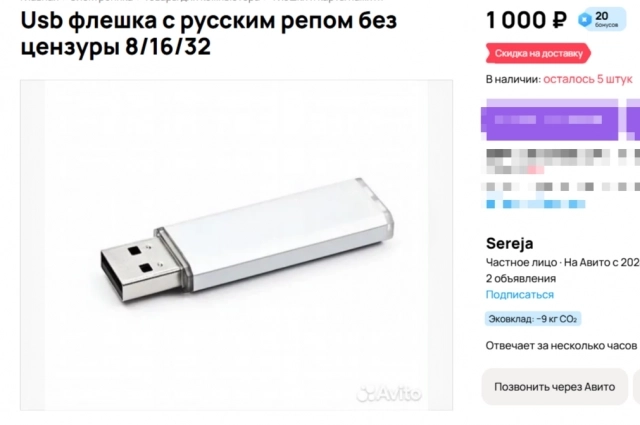Click the осталось 5 штук stock notice

pyautogui.click(x=588, y=79)
